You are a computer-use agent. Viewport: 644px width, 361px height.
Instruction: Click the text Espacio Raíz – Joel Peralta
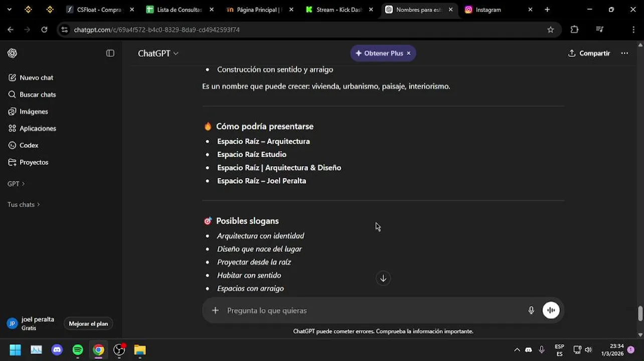point(261,181)
